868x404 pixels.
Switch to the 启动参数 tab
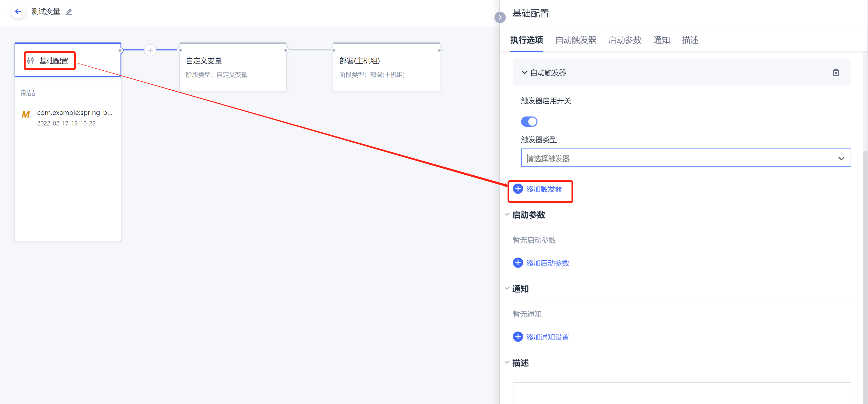tap(624, 40)
